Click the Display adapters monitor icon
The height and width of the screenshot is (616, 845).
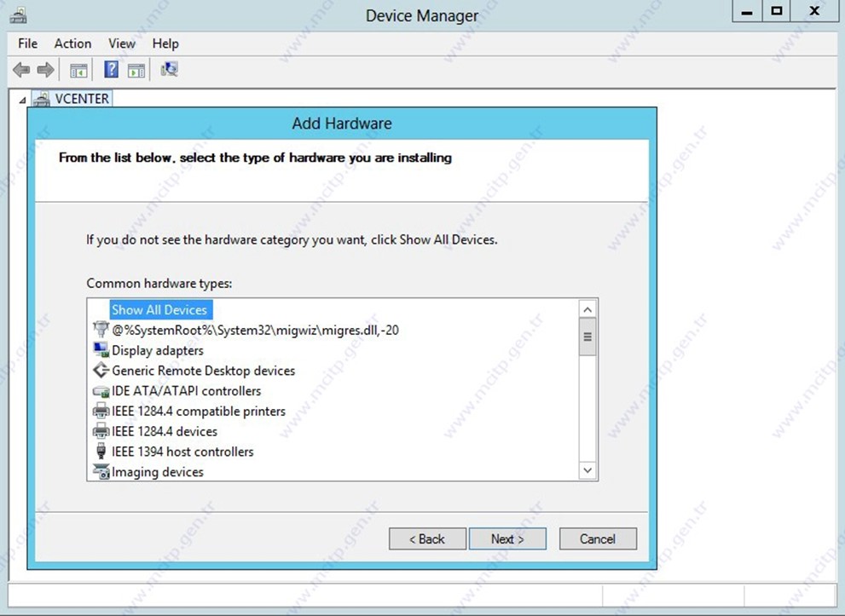click(101, 350)
